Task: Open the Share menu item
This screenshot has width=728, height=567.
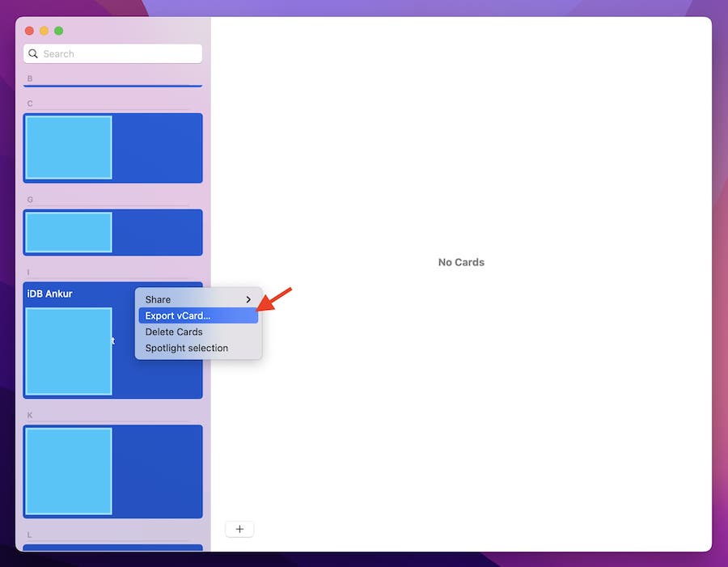Action: pos(159,299)
